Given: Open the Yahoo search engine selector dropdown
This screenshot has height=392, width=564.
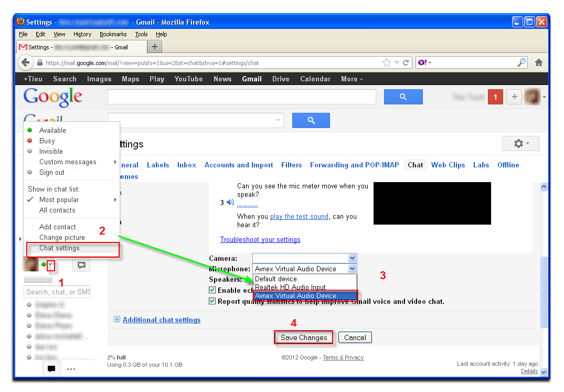Looking at the screenshot, I should [425, 62].
